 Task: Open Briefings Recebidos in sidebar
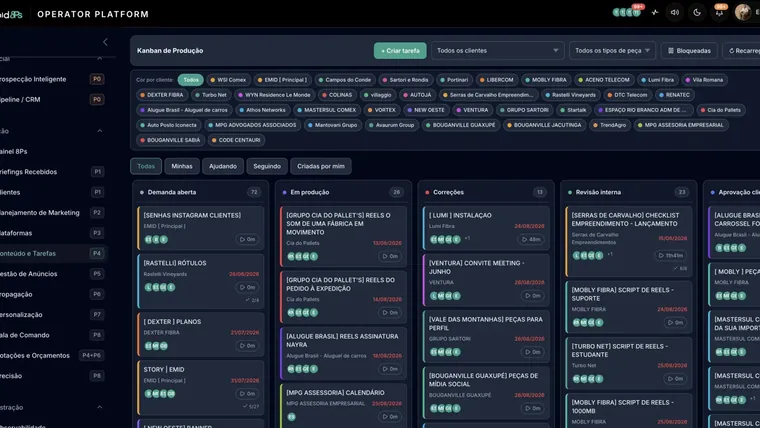(51, 172)
